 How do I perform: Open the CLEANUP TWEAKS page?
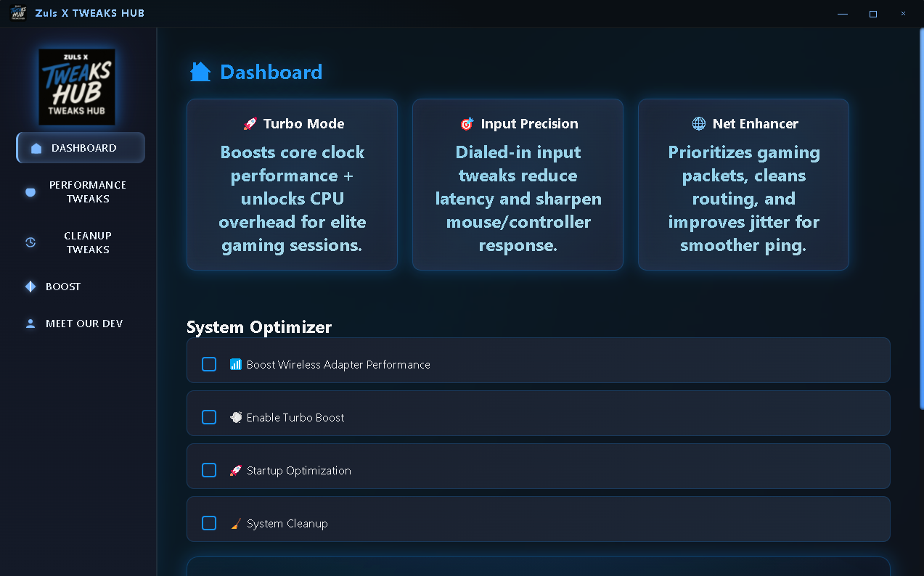point(81,243)
